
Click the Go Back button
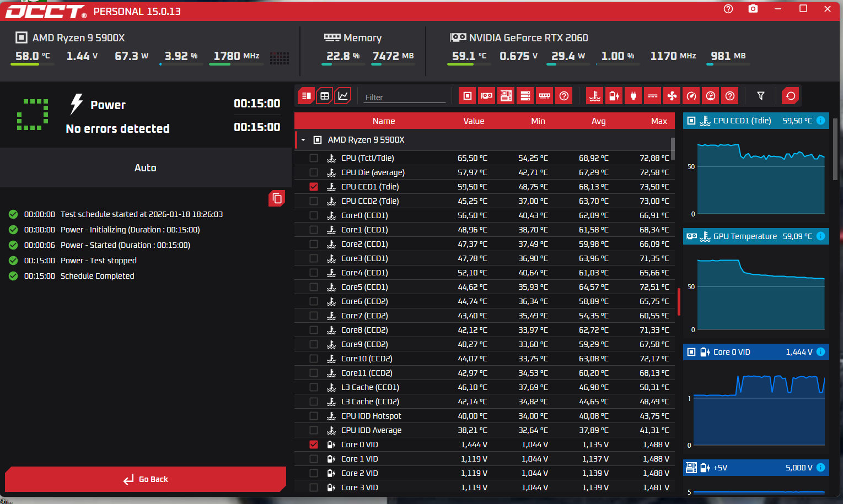146,479
